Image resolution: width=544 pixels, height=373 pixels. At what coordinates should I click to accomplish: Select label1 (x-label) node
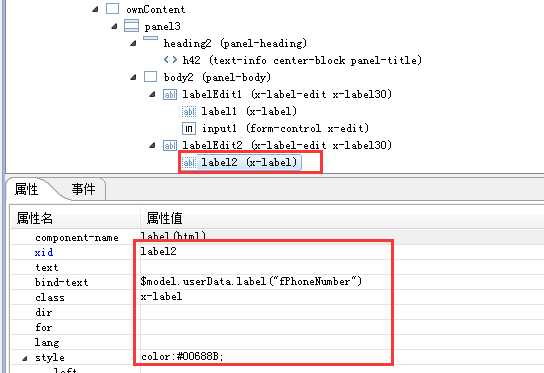tap(249, 111)
